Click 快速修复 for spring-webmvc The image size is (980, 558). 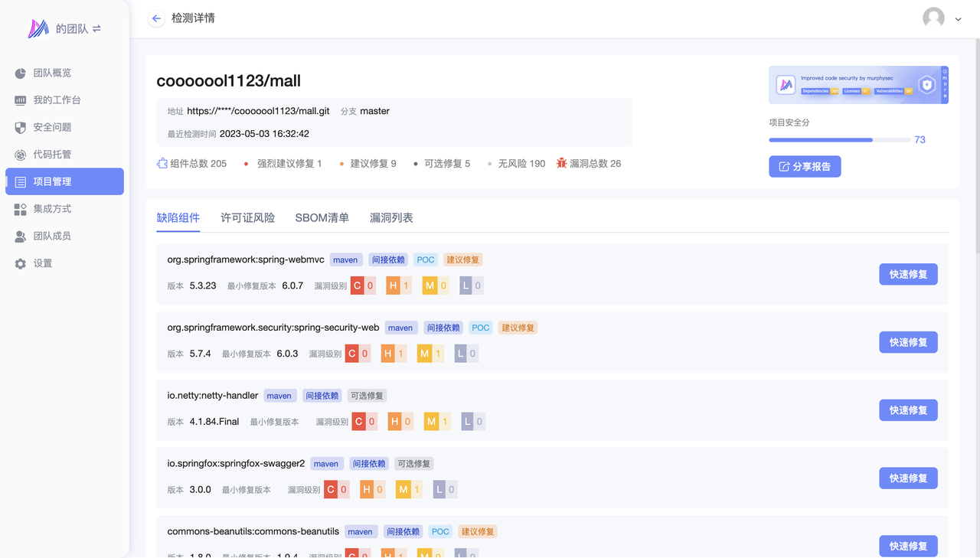click(x=908, y=275)
